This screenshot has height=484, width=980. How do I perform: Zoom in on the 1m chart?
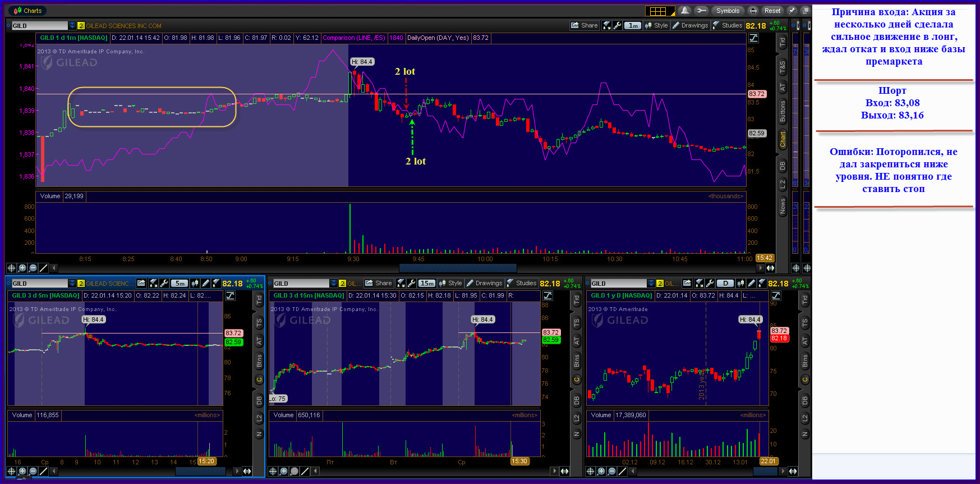pyautogui.click(x=22, y=268)
